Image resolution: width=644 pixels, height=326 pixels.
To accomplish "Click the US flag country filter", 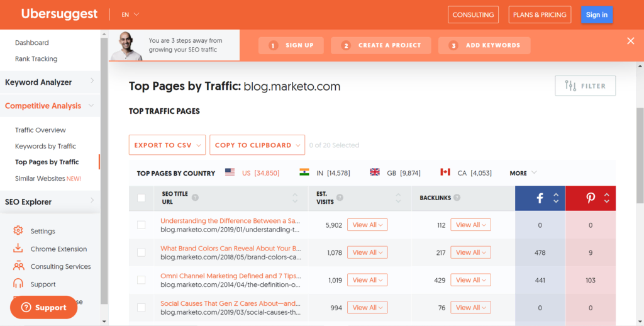I will click(230, 172).
